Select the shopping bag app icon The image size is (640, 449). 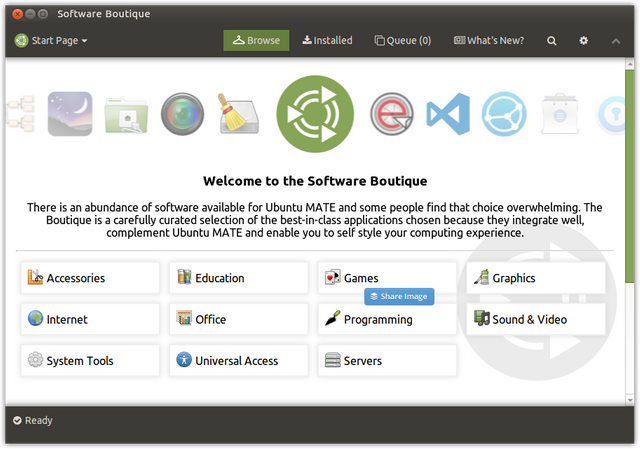coord(560,114)
